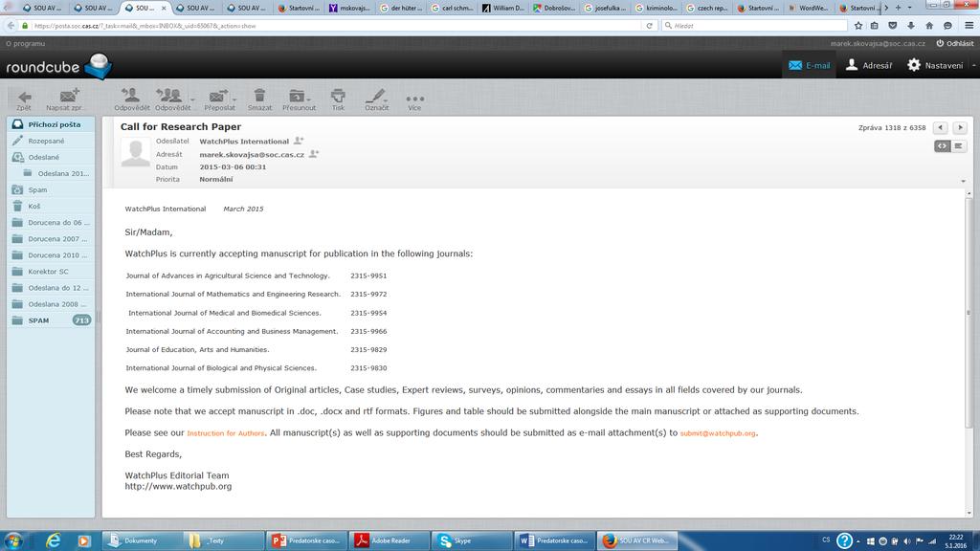The image size is (980, 551).
Task: Open the O programu link
Action: (x=25, y=44)
